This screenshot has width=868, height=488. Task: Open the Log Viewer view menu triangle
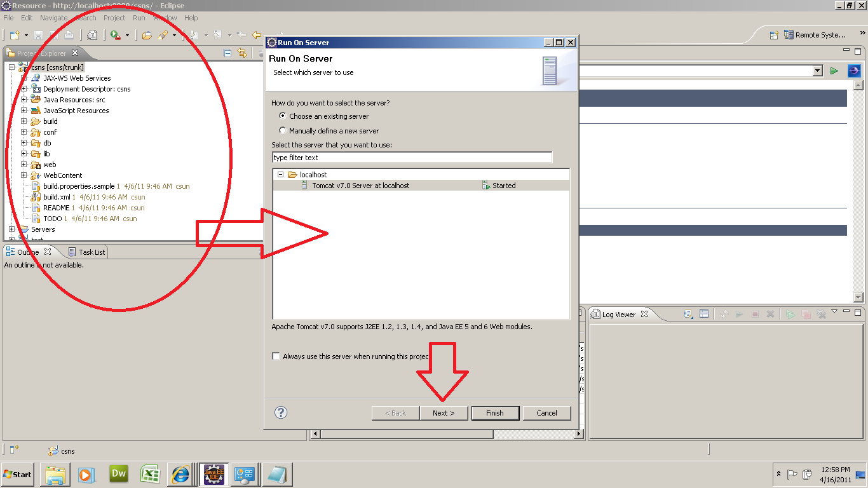point(834,311)
